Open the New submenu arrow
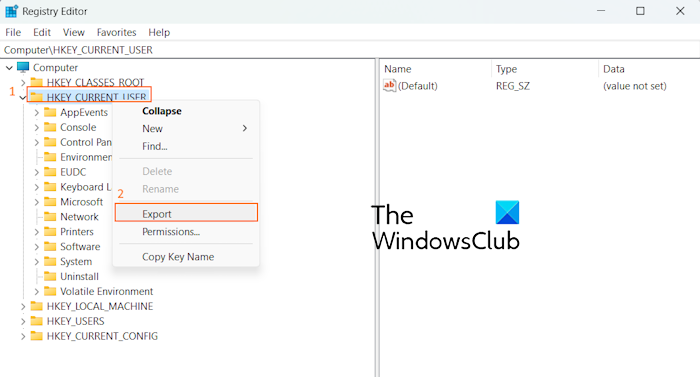 pos(245,129)
